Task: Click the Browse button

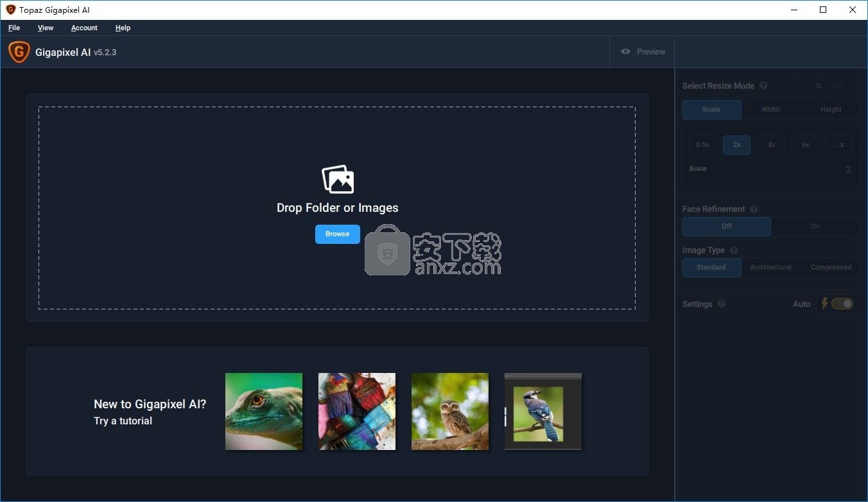Action: point(337,234)
